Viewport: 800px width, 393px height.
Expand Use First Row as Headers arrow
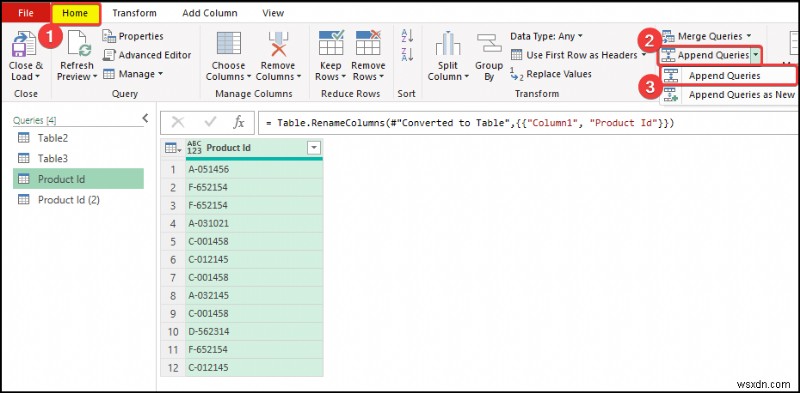(x=644, y=55)
